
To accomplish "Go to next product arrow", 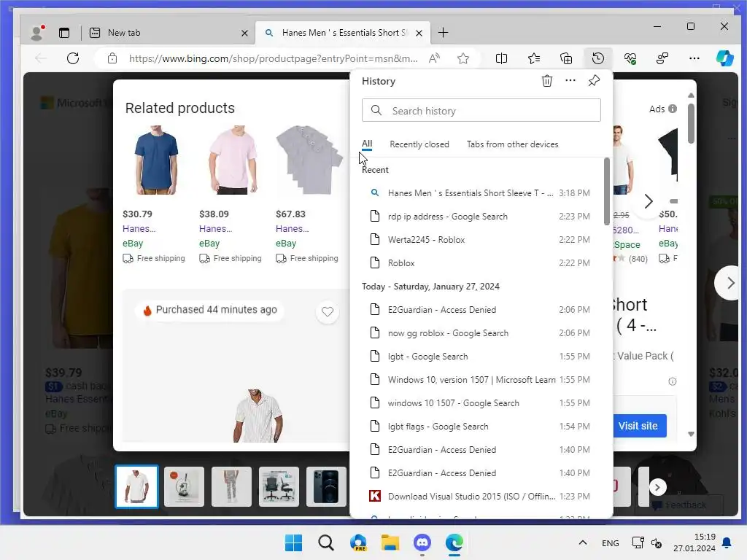I will (730, 283).
